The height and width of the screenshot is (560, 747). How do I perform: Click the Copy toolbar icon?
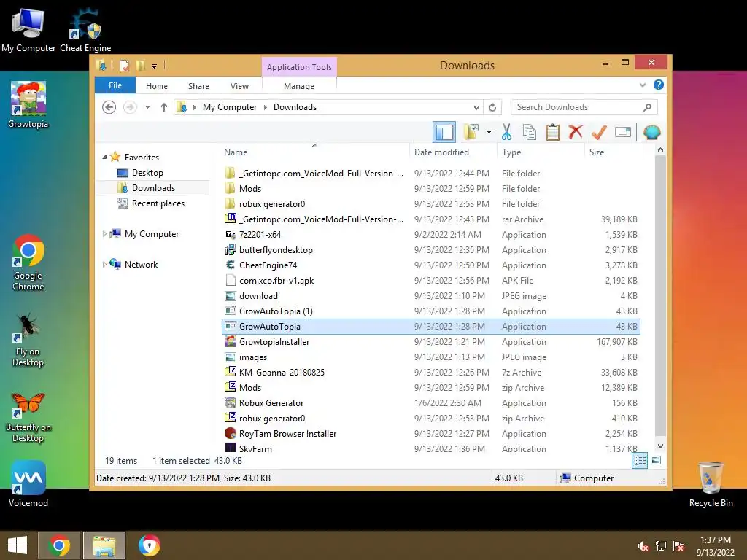point(529,132)
